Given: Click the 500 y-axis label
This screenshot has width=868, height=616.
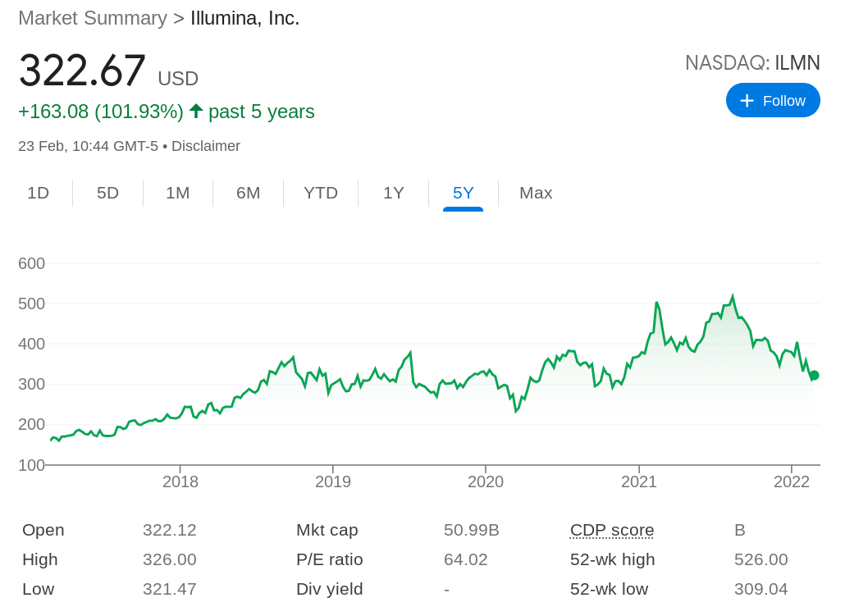Looking at the screenshot, I should [31, 303].
